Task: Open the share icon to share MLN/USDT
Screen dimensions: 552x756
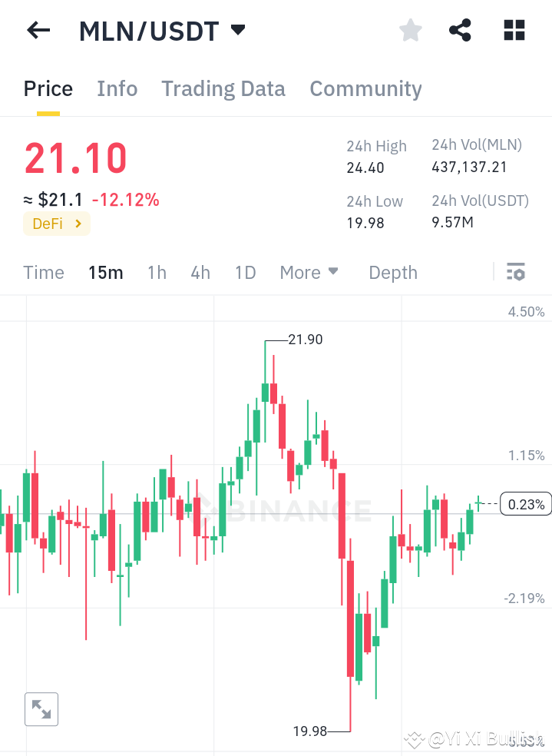Action: point(460,30)
